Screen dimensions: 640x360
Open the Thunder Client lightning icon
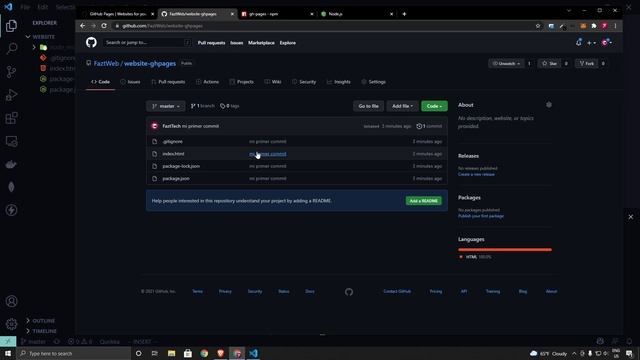(x=11, y=210)
